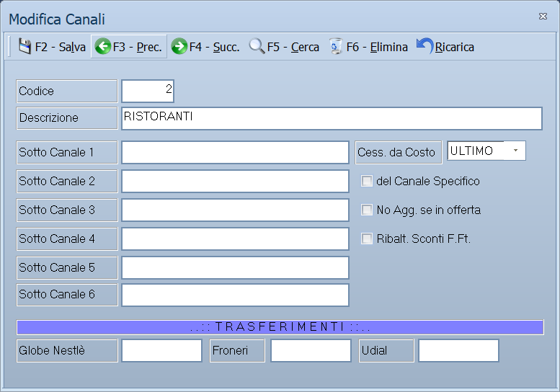The image size is (560, 392).
Task: Delete the channel via F6 - Elimina text
Action: pyautogui.click(x=377, y=47)
